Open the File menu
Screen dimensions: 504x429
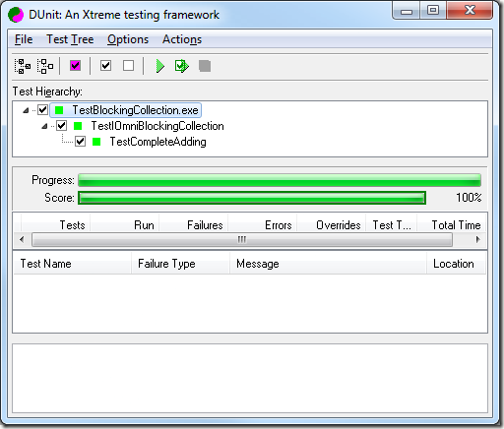point(24,39)
